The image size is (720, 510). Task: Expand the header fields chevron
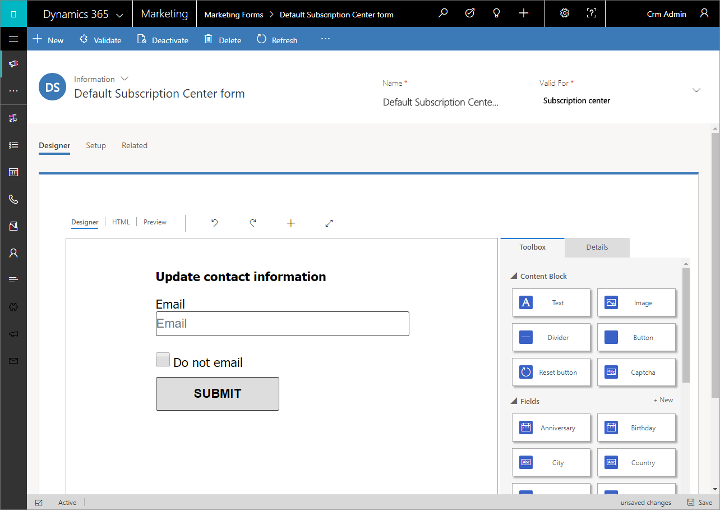point(696,90)
